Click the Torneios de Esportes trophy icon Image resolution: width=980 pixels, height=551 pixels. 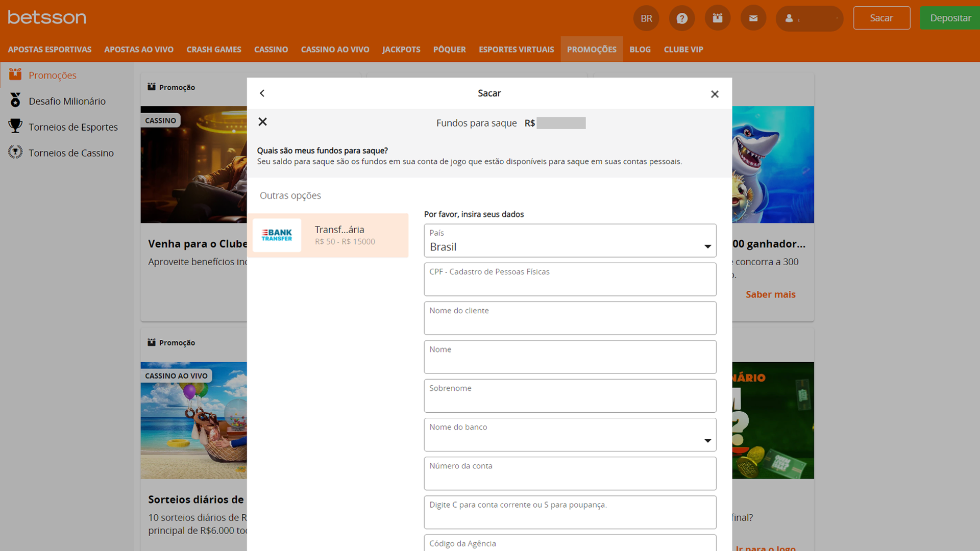[x=15, y=126]
